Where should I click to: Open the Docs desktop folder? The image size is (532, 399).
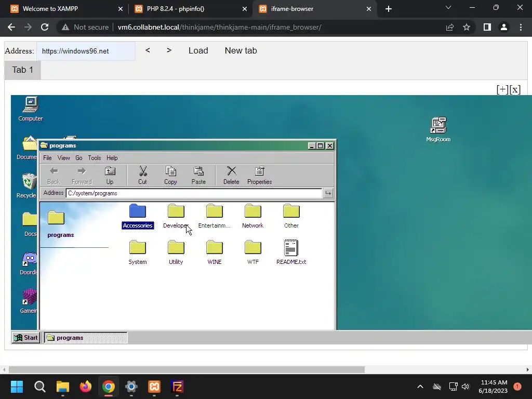(29, 224)
